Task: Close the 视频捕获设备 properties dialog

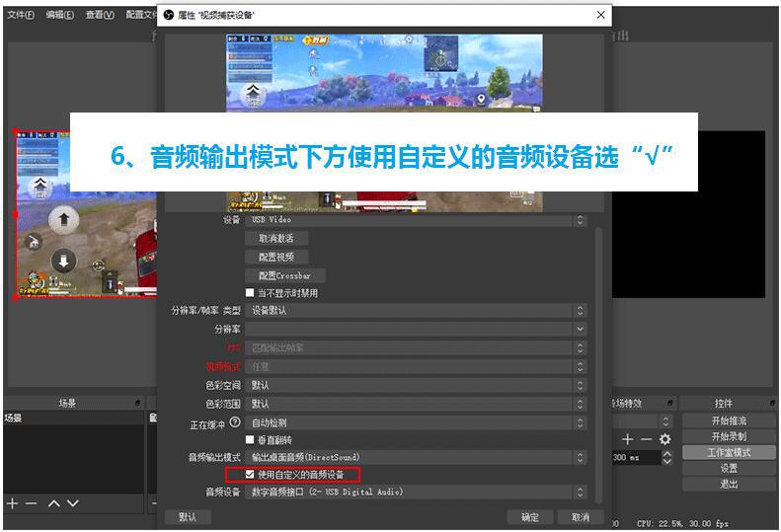Action: (x=600, y=15)
